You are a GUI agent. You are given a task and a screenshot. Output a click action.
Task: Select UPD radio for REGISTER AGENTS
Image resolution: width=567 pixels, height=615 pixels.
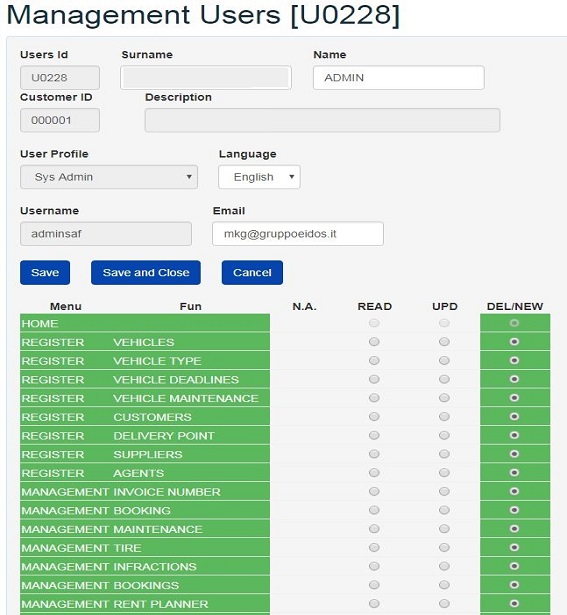click(x=444, y=473)
